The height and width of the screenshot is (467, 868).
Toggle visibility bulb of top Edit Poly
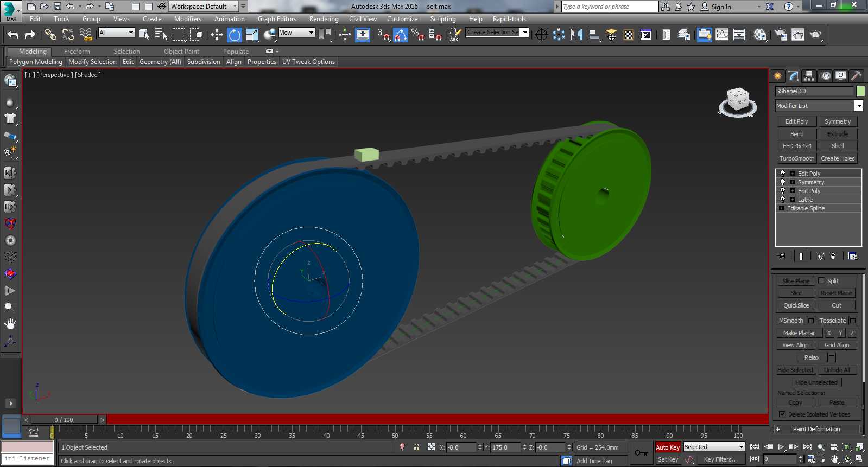point(783,174)
